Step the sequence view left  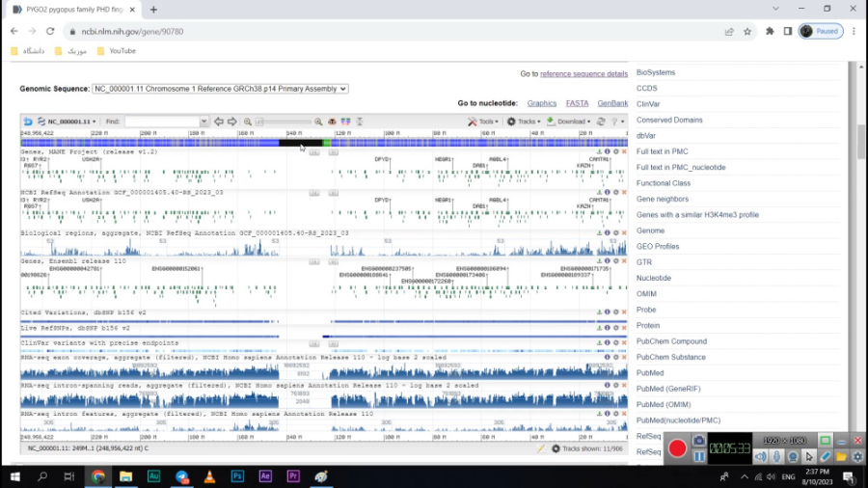click(219, 122)
